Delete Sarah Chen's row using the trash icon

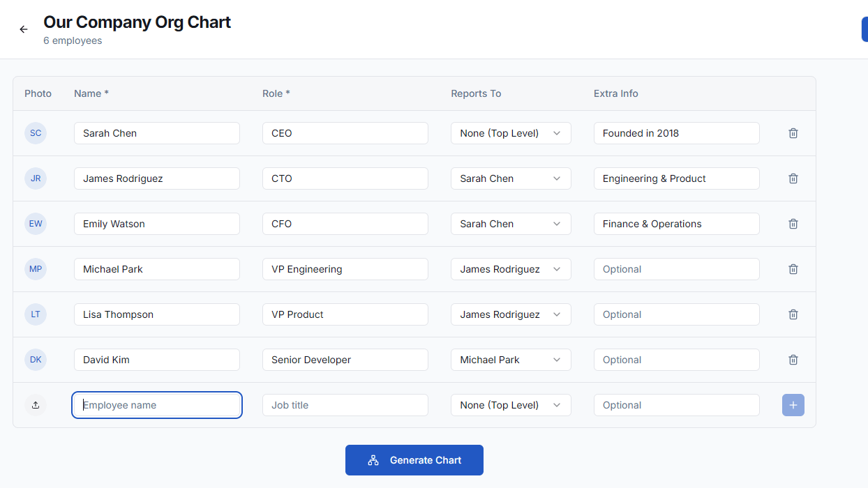[793, 132]
